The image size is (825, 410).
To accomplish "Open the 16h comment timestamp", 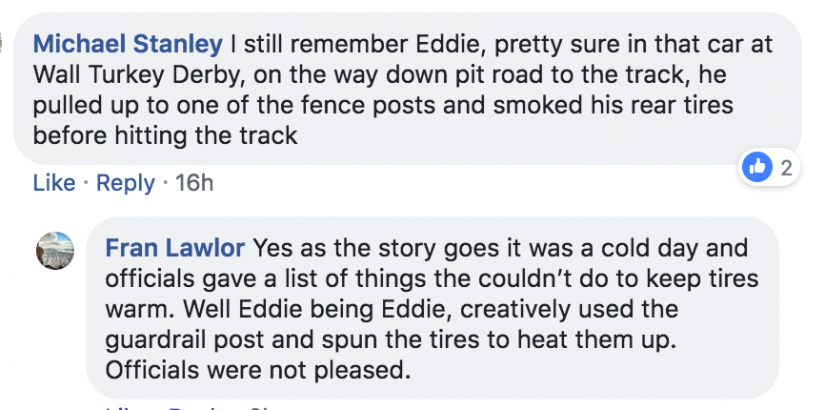I will [194, 183].
